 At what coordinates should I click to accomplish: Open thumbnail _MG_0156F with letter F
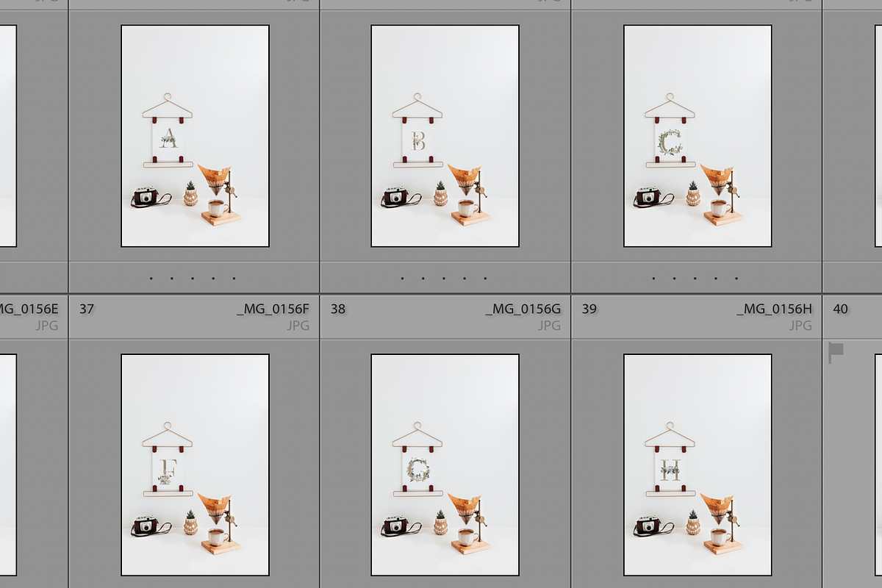[x=195, y=465]
